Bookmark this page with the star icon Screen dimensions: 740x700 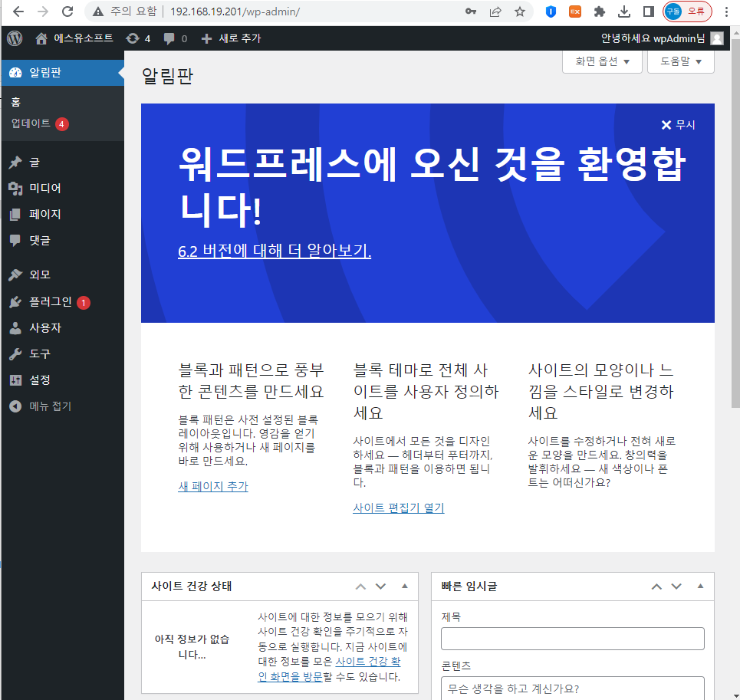pyautogui.click(x=520, y=12)
